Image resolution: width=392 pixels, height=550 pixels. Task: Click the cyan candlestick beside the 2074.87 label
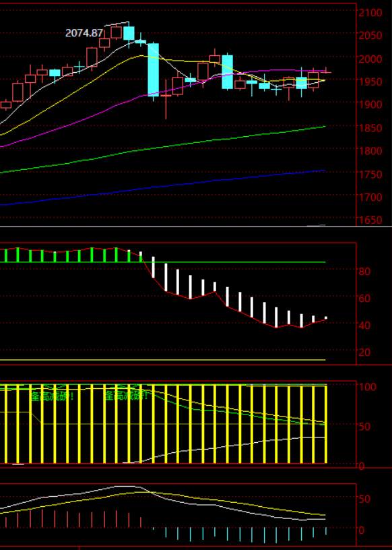pyautogui.click(x=129, y=33)
